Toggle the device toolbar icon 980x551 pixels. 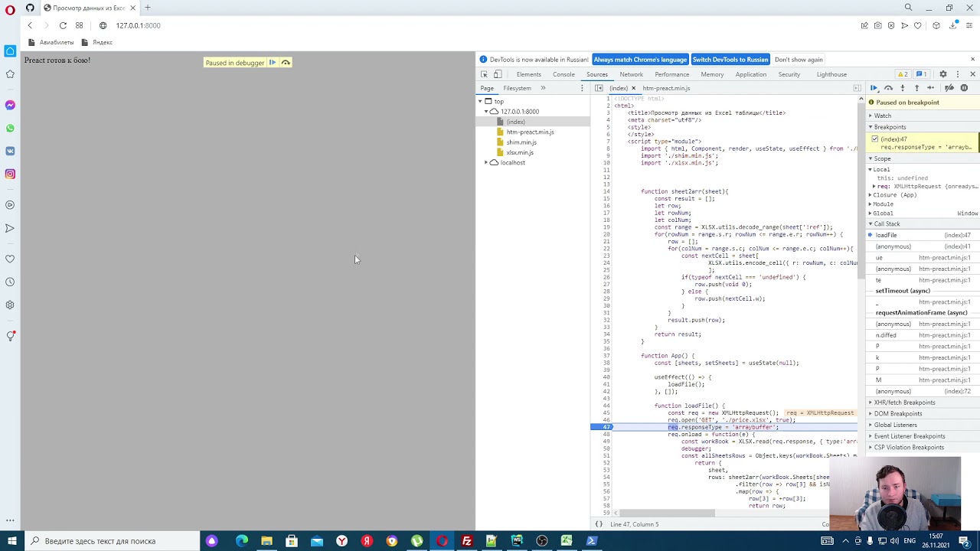click(498, 74)
